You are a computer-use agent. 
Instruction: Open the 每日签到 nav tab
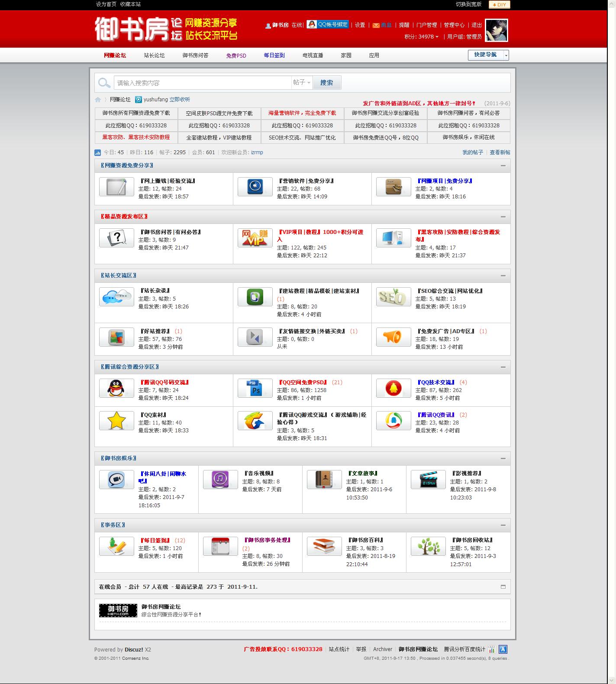click(274, 55)
